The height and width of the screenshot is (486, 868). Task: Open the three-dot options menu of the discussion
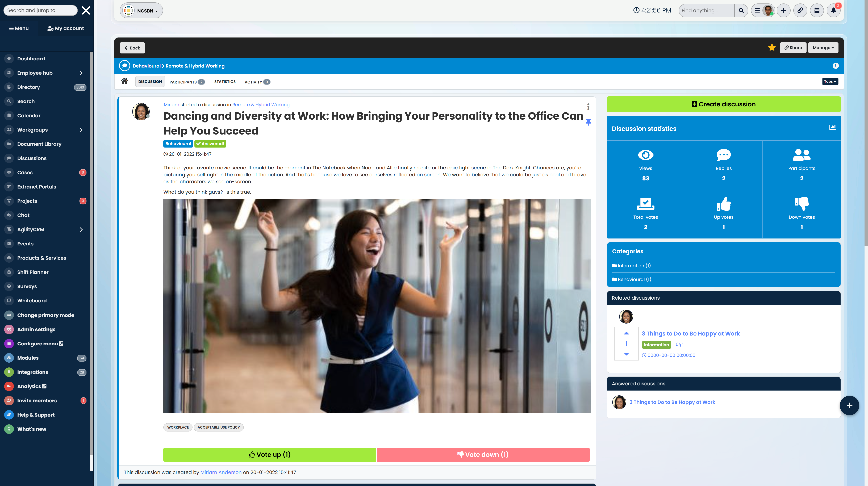click(x=588, y=107)
